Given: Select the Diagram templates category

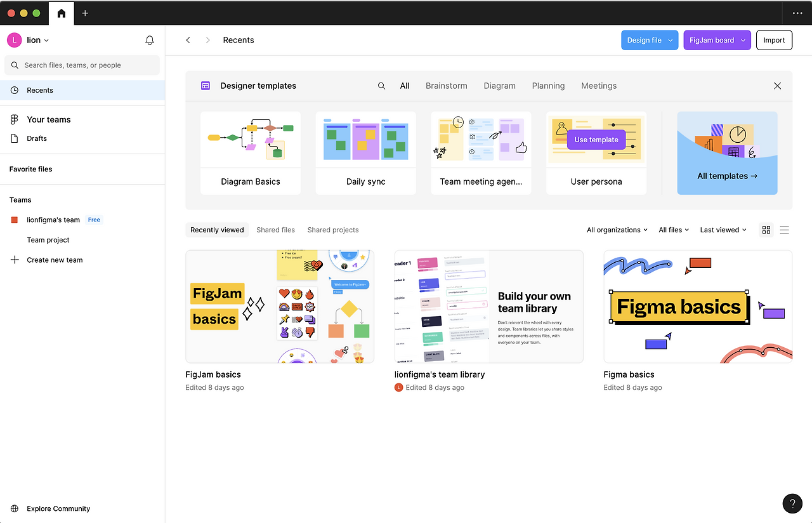Looking at the screenshot, I should (500, 86).
